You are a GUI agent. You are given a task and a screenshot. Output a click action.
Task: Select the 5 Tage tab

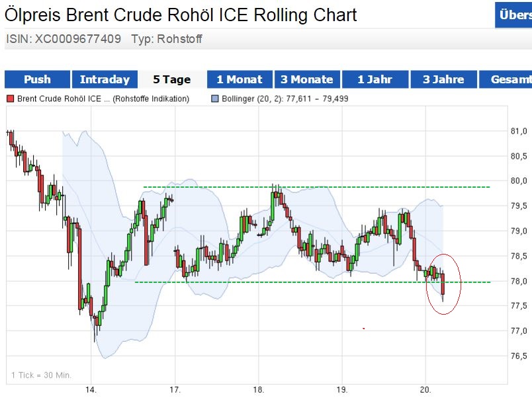coord(172,79)
